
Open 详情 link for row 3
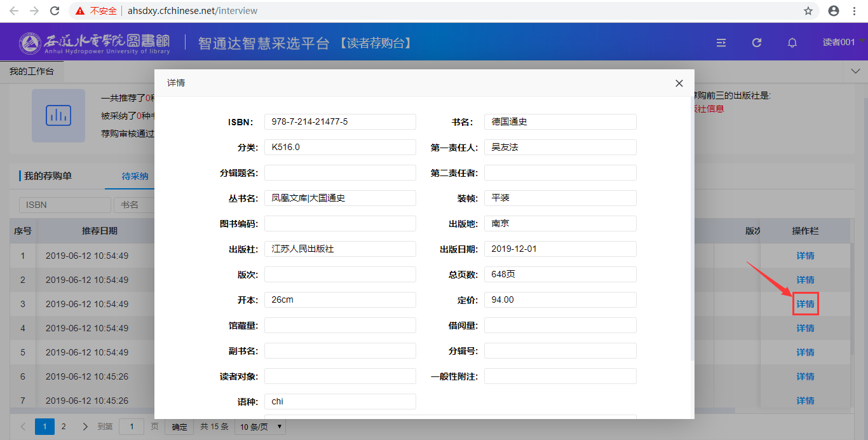click(x=805, y=304)
